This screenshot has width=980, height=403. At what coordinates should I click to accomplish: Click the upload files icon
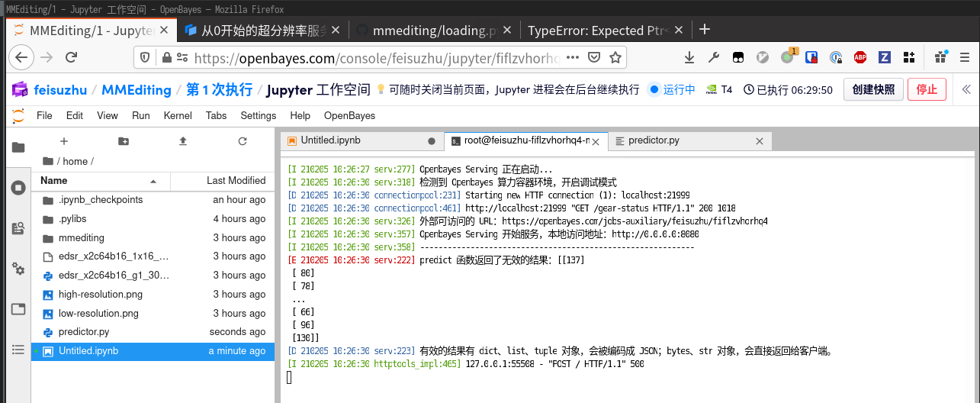click(x=183, y=141)
